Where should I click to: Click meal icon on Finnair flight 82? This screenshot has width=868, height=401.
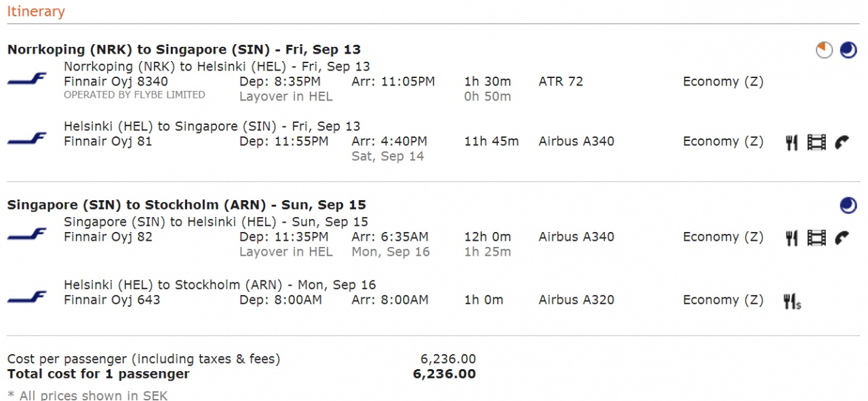click(x=791, y=238)
